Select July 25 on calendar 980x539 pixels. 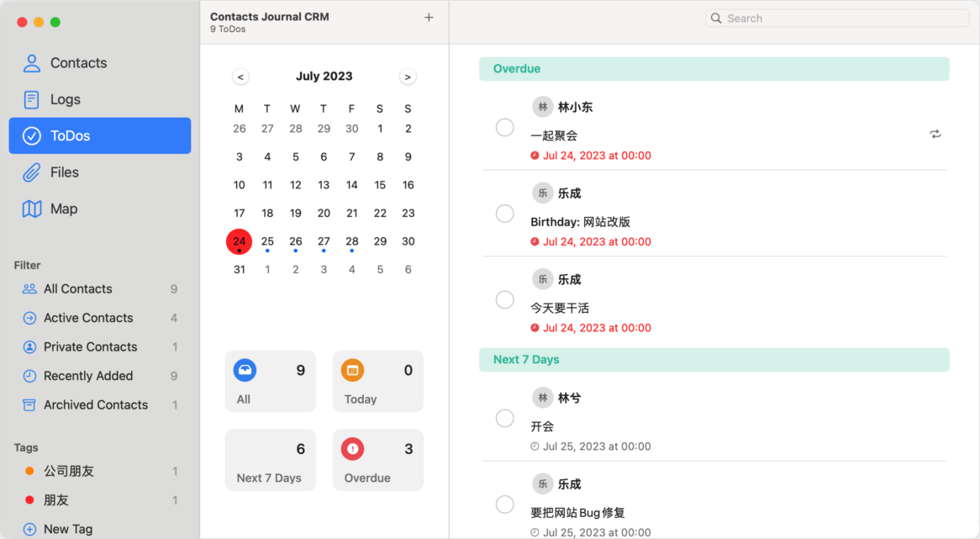[x=267, y=241]
